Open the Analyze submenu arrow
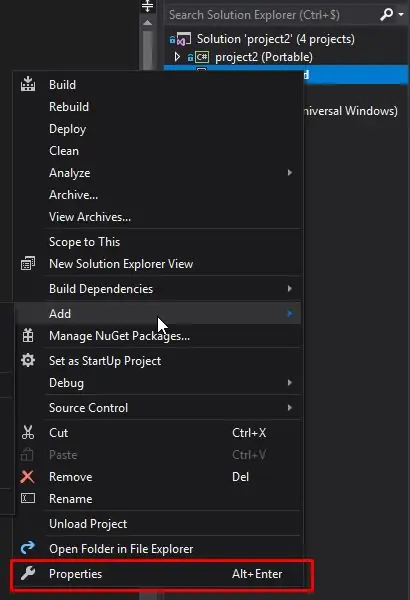This screenshot has height=600, width=410. point(290,173)
